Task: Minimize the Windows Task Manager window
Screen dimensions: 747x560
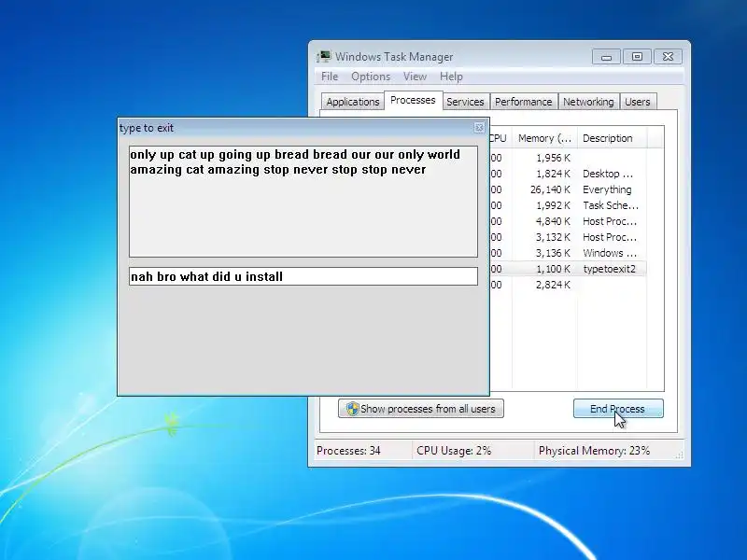Action: tap(606, 57)
